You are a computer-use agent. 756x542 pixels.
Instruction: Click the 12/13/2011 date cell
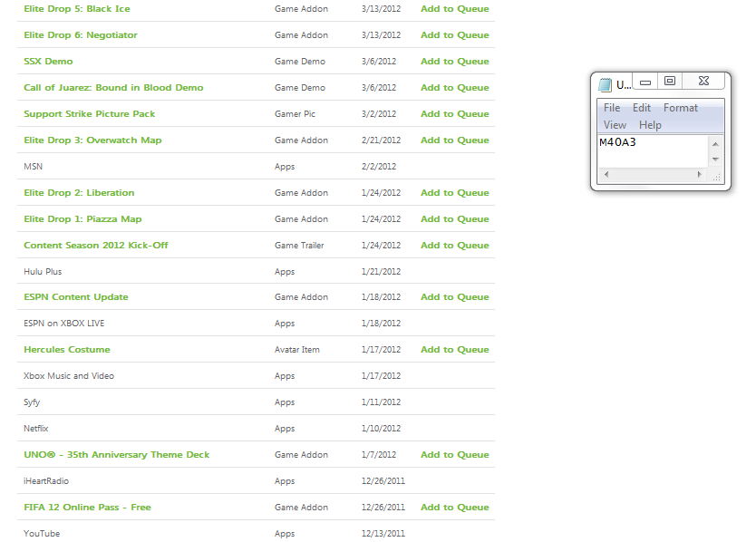pos(383,534)
